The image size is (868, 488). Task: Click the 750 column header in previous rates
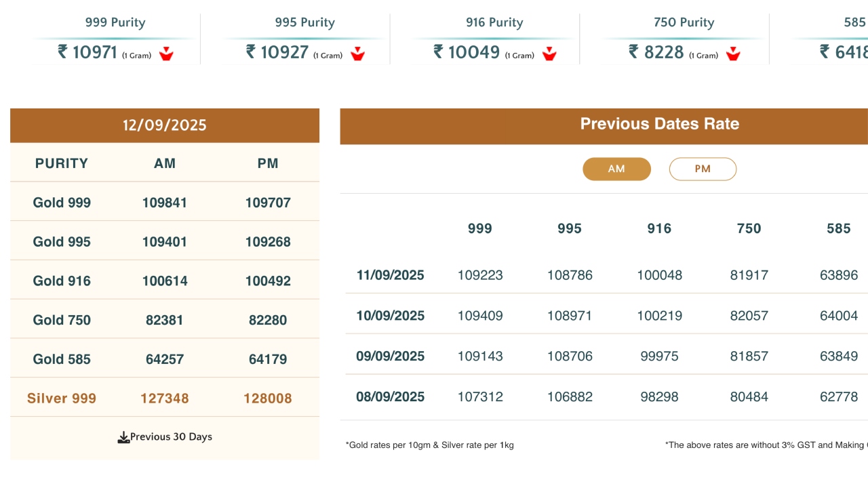(749, 228)
